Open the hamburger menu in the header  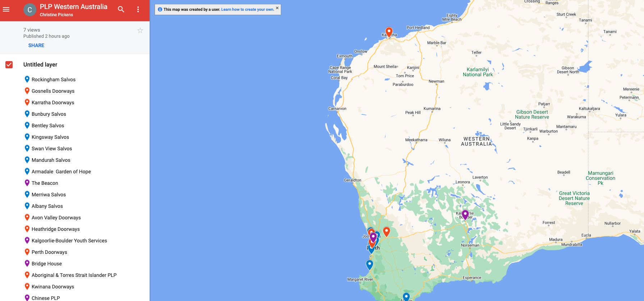(6, 9)
